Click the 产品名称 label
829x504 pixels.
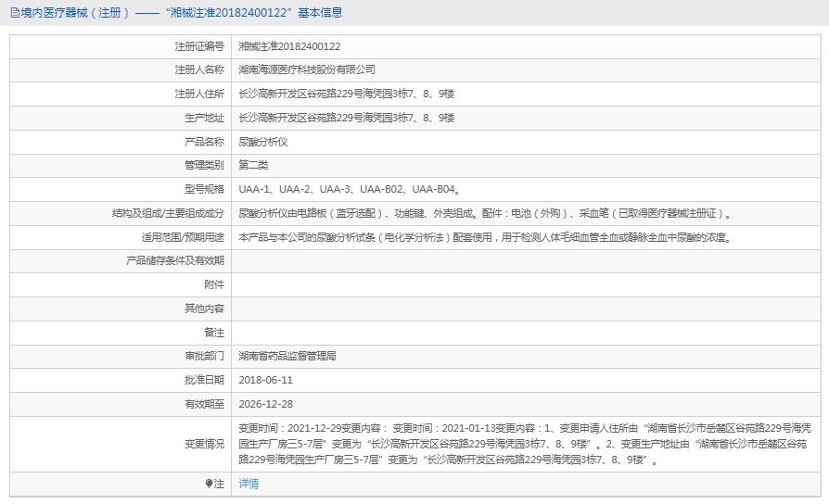(x=204, y=142)
